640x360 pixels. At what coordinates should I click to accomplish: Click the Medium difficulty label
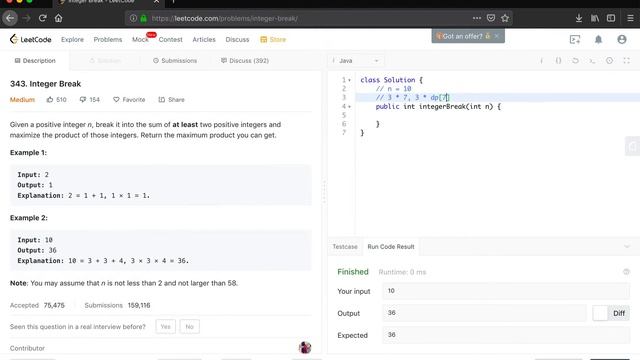pyautogui.click(x=22, y=100)
